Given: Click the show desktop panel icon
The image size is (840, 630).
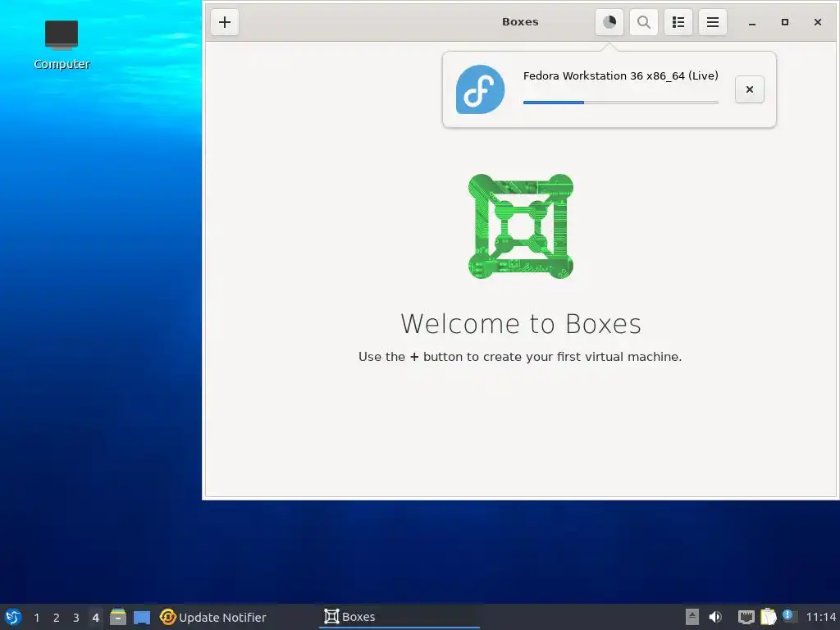Looking at the screenshot, I should click(141, 618).
